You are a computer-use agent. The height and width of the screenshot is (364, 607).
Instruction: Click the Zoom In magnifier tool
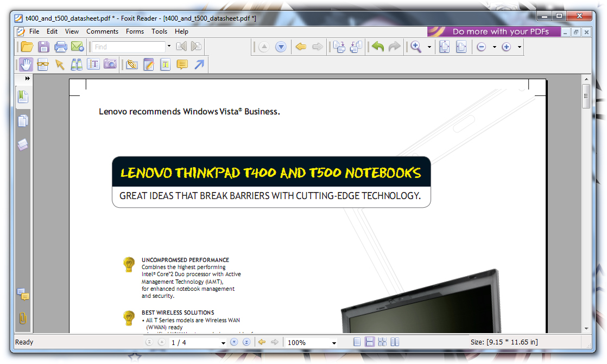[416, 47]
